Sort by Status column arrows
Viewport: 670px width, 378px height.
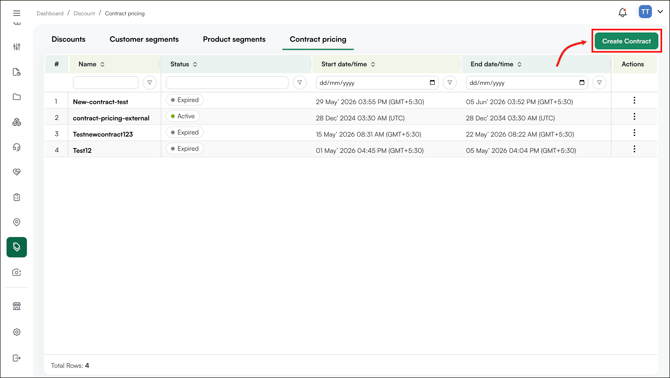195,64
